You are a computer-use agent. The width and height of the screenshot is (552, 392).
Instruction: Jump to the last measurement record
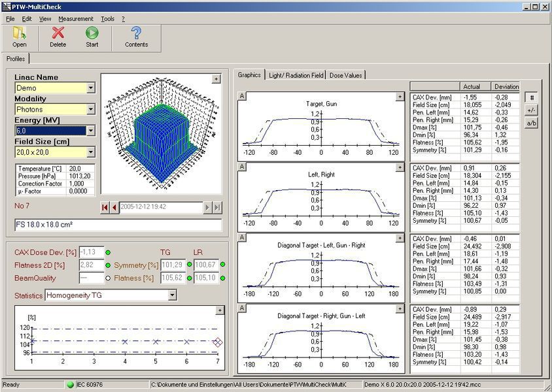pos(218,207)
